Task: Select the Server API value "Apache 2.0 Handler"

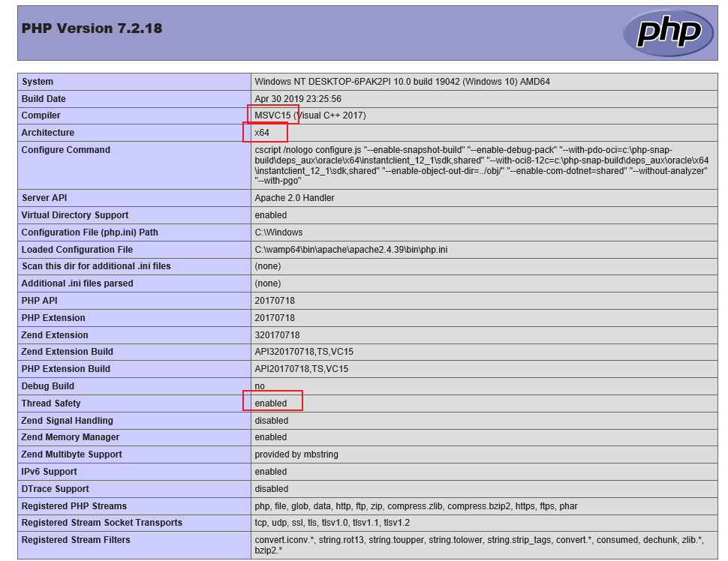Action: [x=294, y=198]
